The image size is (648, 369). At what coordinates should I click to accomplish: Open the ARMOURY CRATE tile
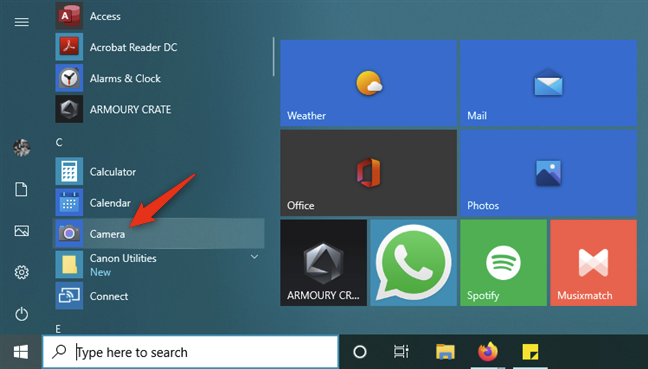pos(324,263)
